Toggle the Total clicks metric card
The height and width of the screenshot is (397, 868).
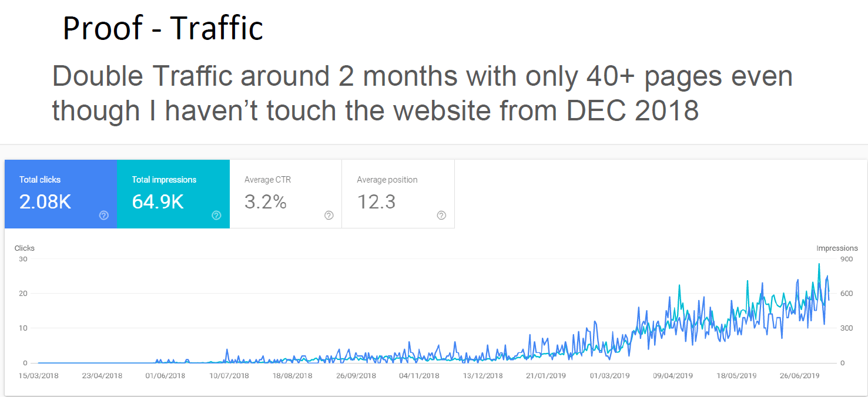61,194
